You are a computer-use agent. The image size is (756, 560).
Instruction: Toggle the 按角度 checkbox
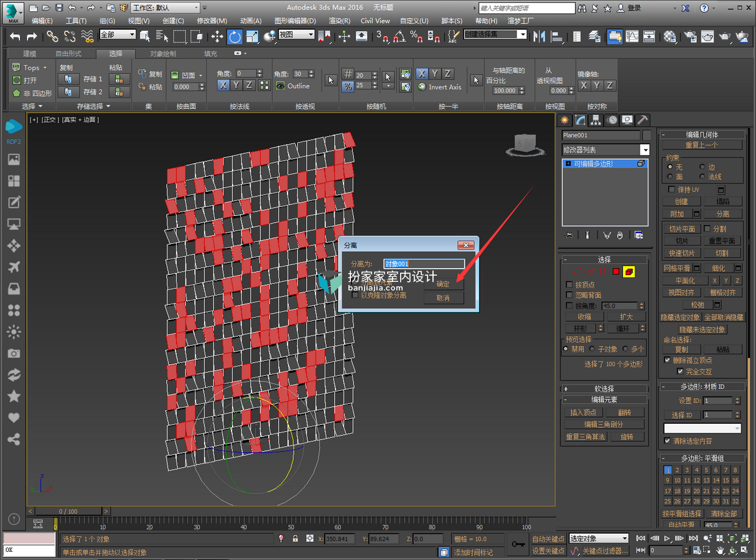(569, 306)
